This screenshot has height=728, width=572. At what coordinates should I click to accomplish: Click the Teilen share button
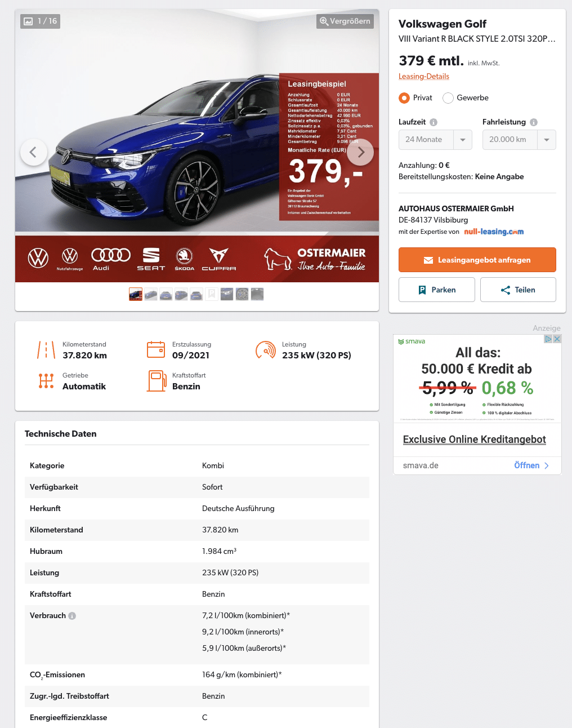[518, 290]
